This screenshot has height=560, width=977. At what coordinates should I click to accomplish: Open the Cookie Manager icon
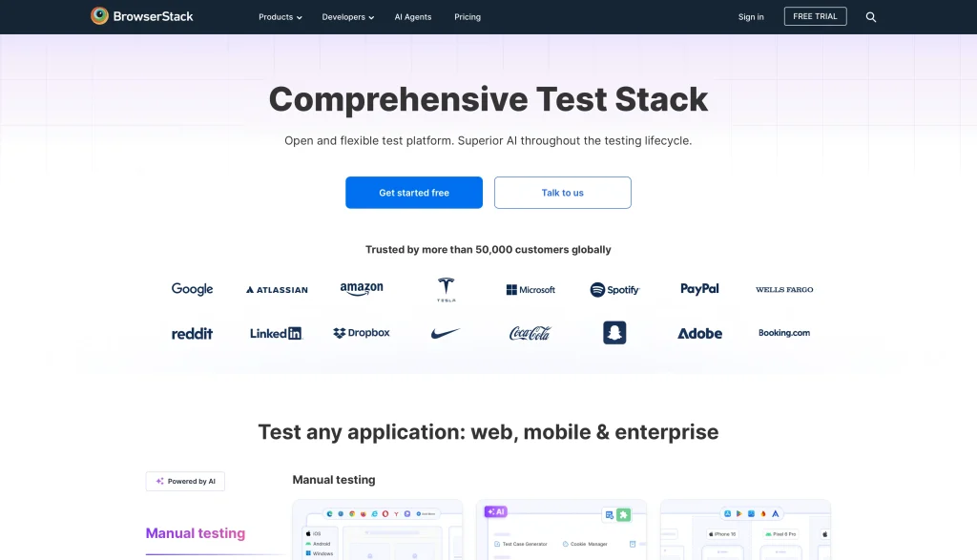(x=566, y=544)
